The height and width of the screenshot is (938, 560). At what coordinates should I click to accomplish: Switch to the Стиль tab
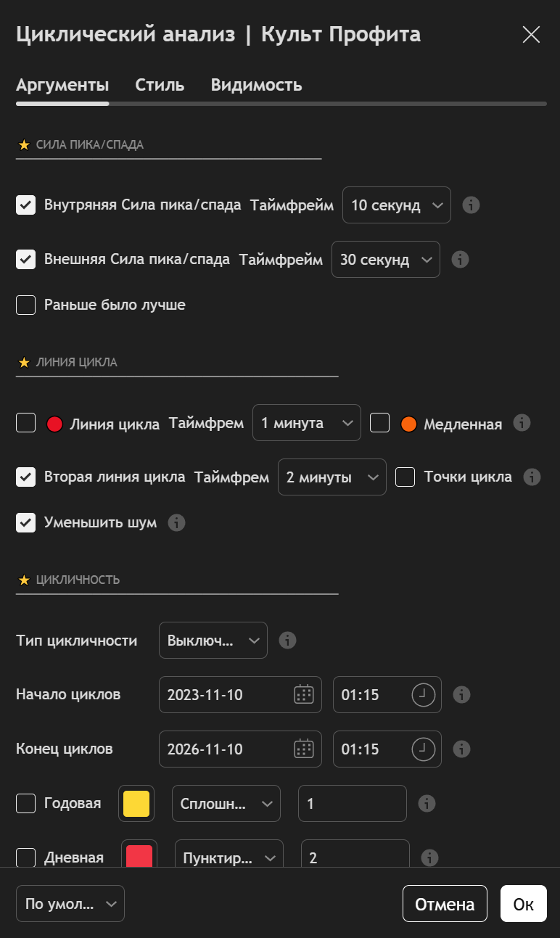click(160, 85)
